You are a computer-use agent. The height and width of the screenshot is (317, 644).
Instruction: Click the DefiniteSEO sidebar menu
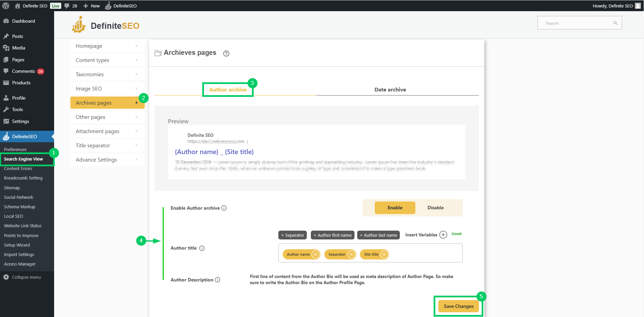27,136
